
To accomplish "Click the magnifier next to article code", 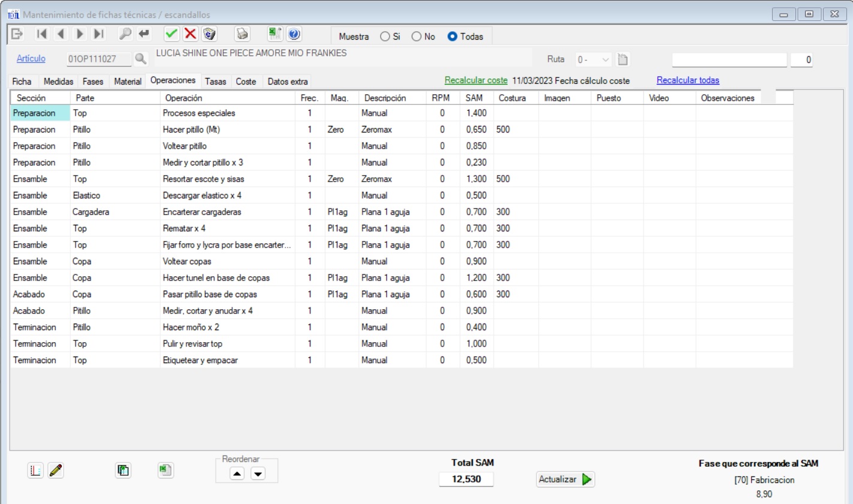I will coord(140,59).
